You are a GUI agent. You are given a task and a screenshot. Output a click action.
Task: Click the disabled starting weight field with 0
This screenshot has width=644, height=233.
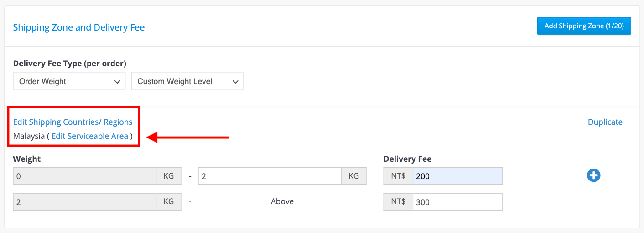tap(85, 176)
